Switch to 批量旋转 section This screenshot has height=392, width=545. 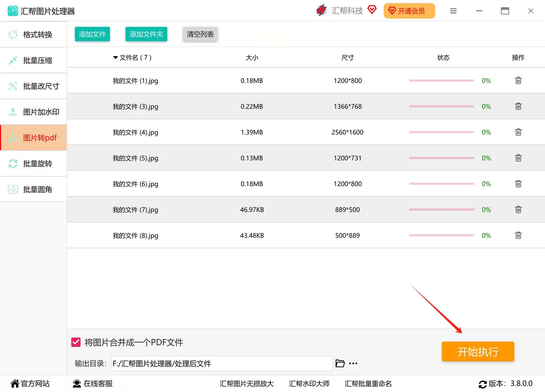point(33,163)
